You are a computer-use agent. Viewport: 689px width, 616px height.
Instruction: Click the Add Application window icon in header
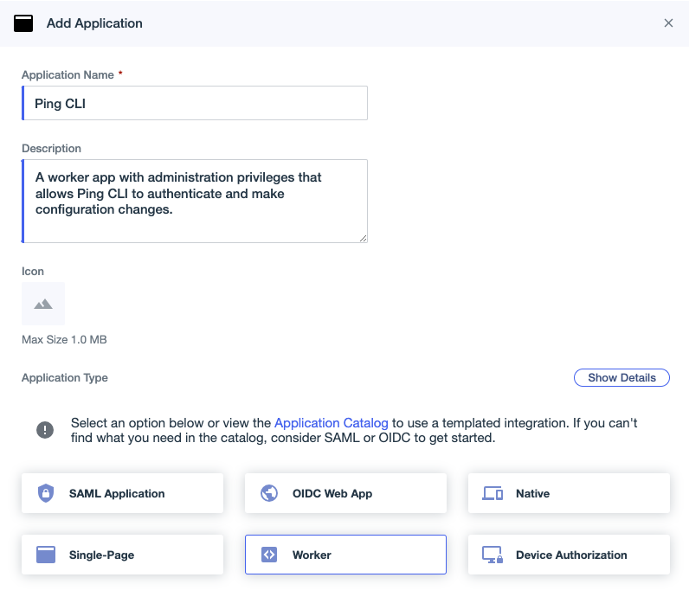[23, 23]
